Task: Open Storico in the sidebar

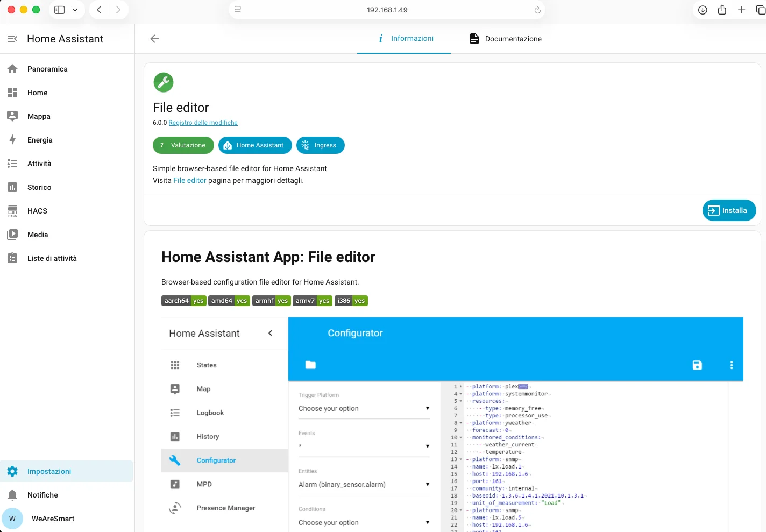Action: click(67, 187)
